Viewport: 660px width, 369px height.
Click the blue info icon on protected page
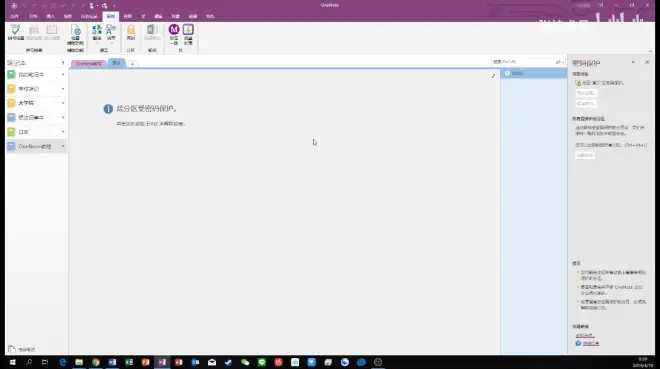108,109
